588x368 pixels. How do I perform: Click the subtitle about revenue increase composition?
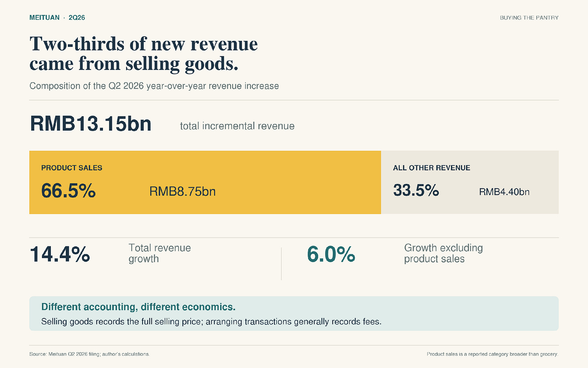pyautogui.click(x=154, y=86)
